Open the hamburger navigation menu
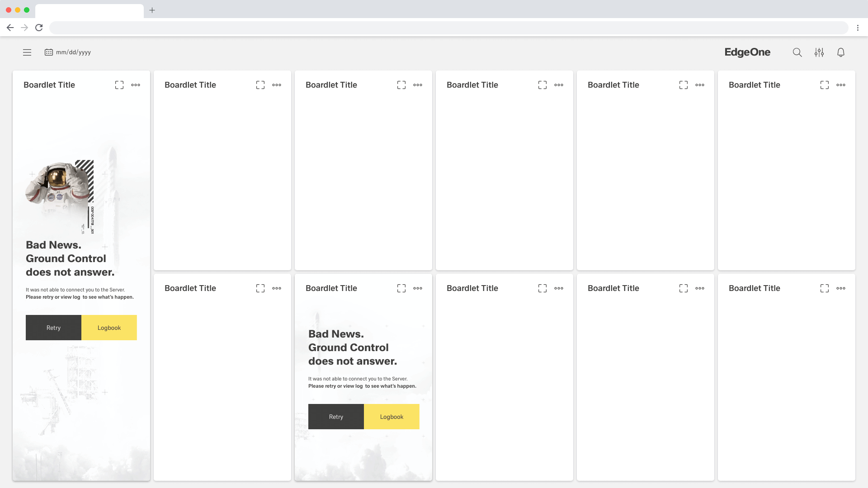868x488 pixels. pos(27,52)
